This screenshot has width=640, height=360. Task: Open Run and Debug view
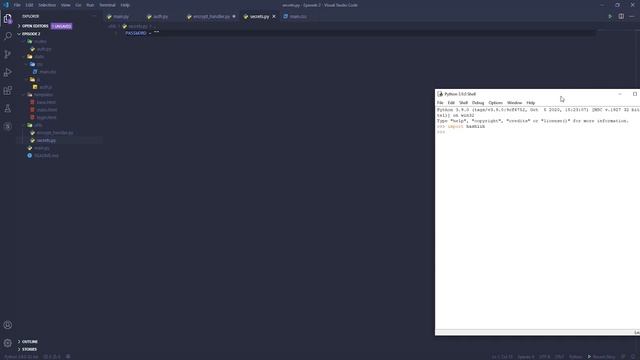tap(7, 72)
